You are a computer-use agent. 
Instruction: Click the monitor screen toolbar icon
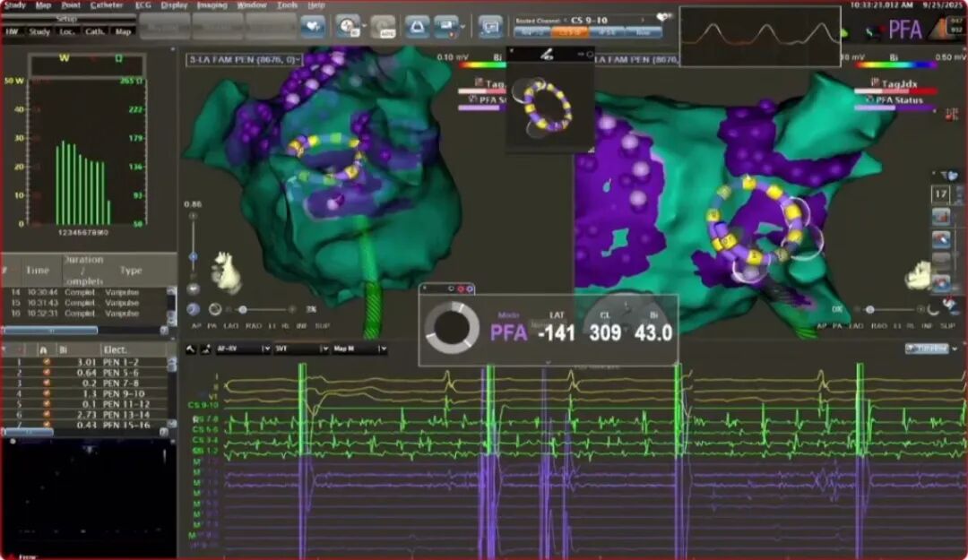490,27
